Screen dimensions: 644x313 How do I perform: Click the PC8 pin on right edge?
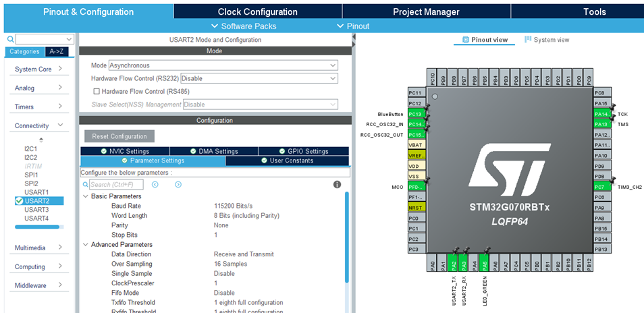pyautogui.click(x=603, y=93)
